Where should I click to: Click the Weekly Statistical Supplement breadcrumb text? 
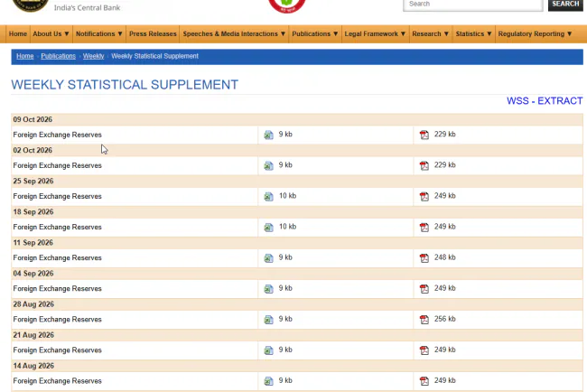154,56
